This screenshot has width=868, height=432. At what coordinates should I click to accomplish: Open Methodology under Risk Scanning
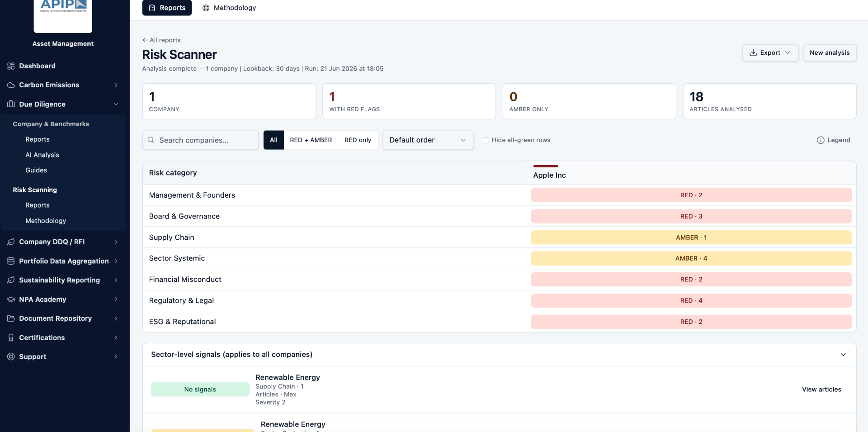tap(46, 221)
